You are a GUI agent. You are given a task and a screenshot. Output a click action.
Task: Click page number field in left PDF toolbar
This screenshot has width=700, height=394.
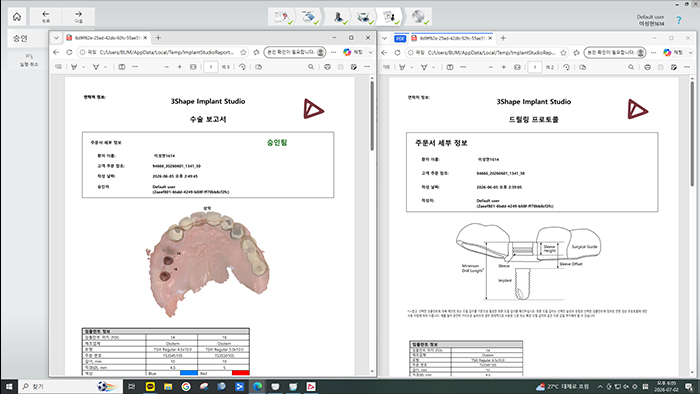pos(211,67)
